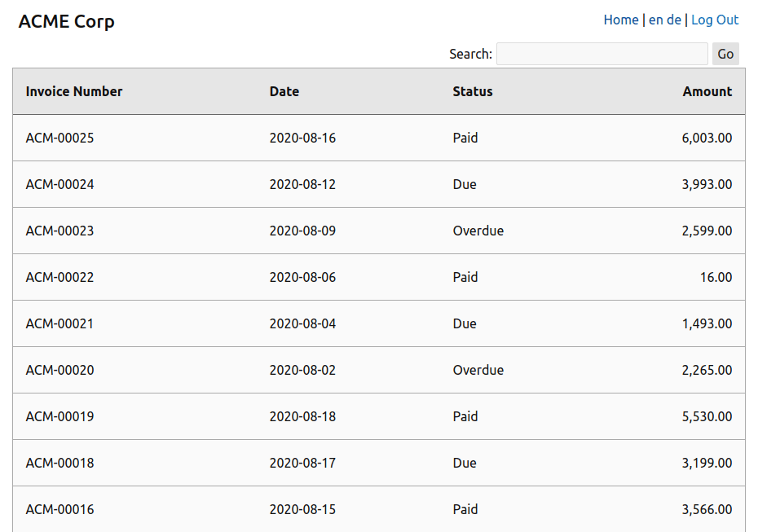Switch language to German via de link
This screenshot has height=532, width=758.
(x=673, y=20)
